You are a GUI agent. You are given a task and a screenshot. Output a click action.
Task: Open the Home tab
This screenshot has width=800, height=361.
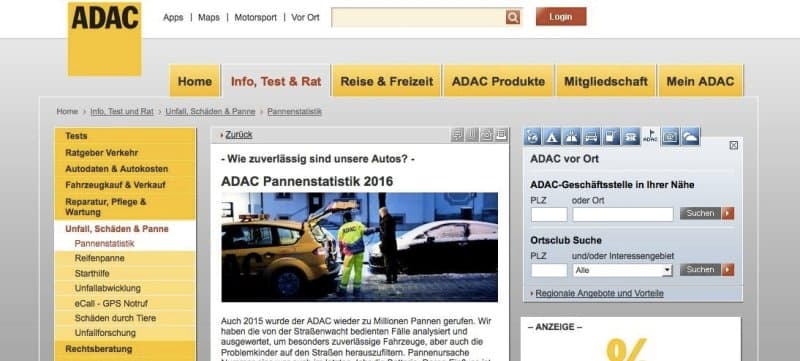(194, 81)
